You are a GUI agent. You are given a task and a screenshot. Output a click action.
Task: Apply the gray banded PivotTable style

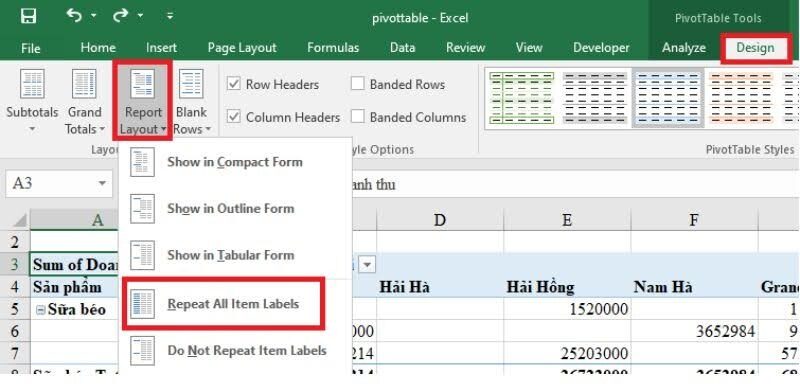coord(594,98)
